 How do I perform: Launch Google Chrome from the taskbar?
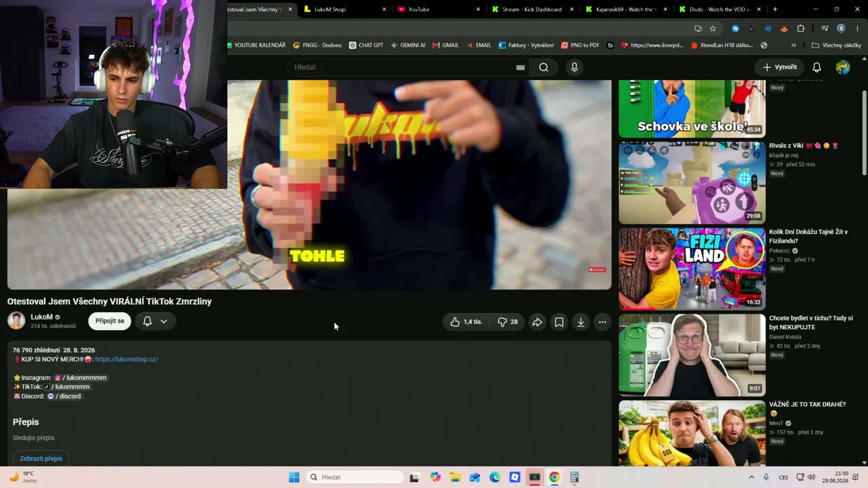[554, 477]
